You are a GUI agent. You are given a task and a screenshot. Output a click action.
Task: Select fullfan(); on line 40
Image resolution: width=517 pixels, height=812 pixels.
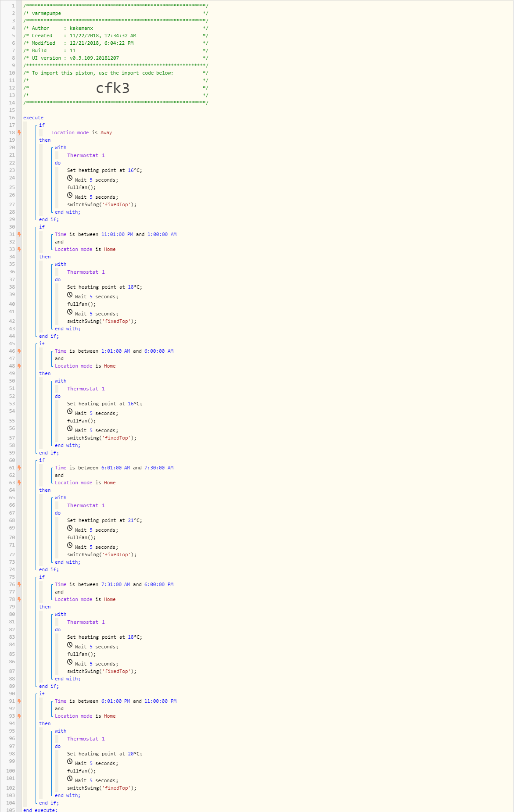point(81,304)
